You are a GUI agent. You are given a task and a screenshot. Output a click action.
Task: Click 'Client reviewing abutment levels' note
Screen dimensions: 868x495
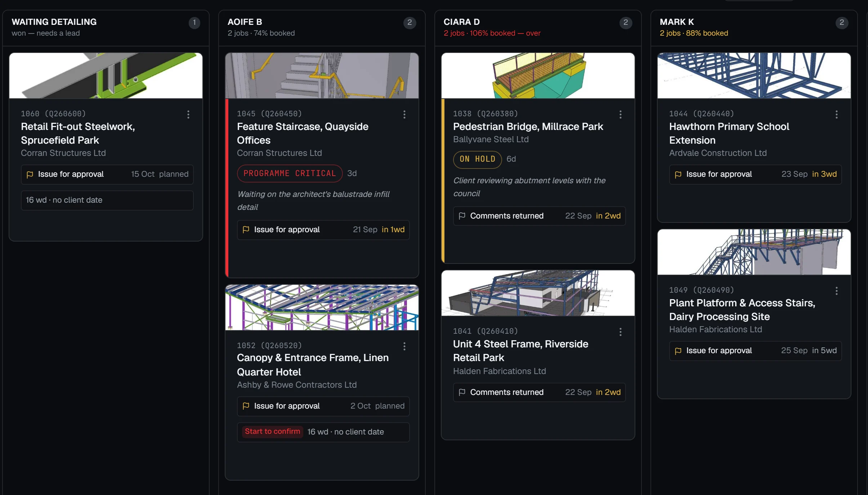tap(529, 187)
